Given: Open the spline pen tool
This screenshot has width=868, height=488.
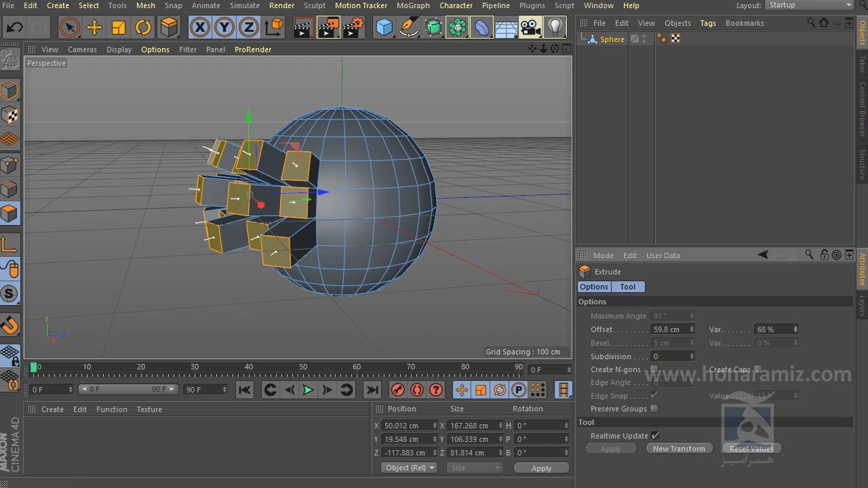Looking at the screenshot, I should click(x=409, y=28).
